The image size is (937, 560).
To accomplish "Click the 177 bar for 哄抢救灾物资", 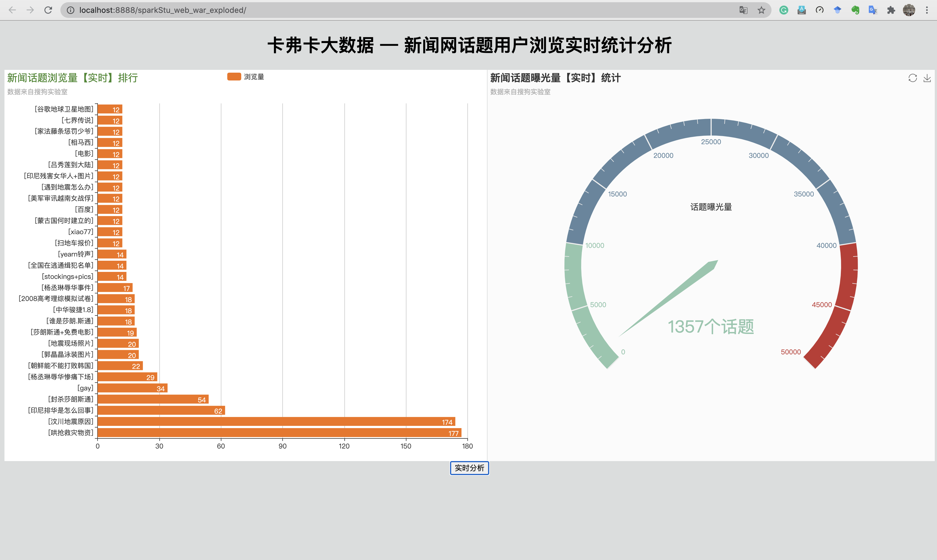I will 279,433.
